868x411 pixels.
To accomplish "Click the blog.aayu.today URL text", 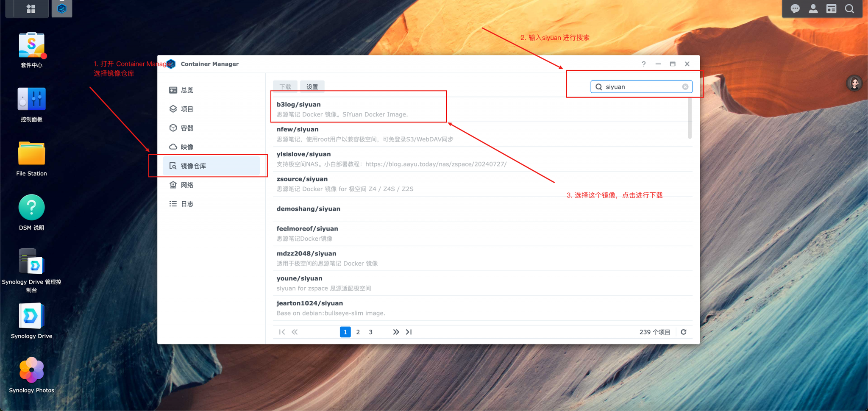I will 436,164.
